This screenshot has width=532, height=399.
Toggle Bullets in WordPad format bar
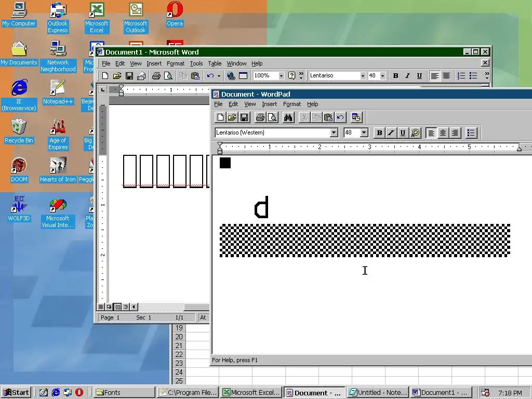coord(471,132)
